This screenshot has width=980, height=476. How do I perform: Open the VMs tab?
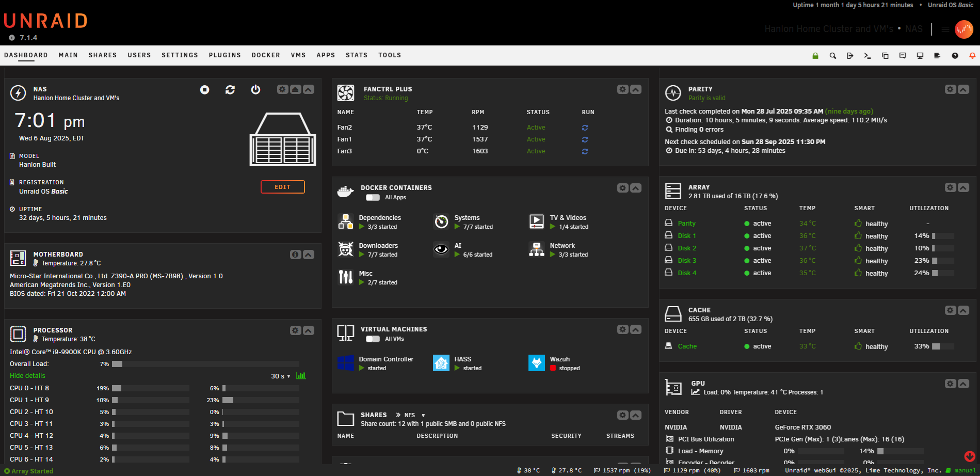point(298,55)
